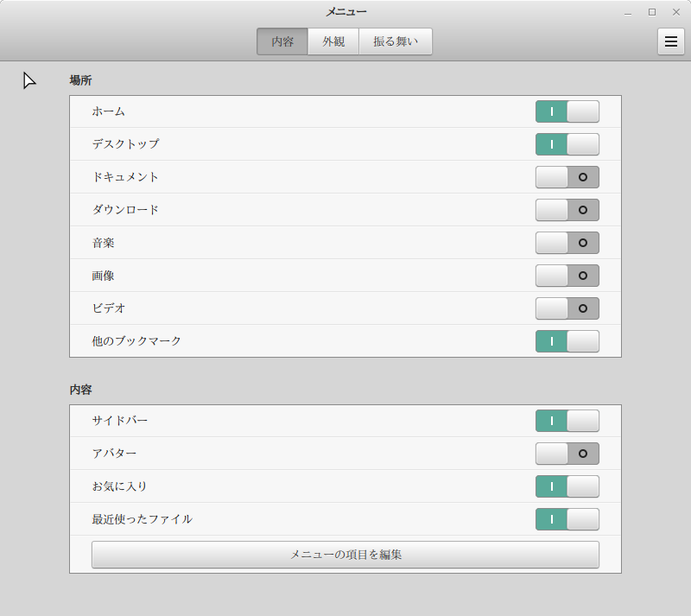
Task: Enable the アバター toggle
Action: click(567, 454)
